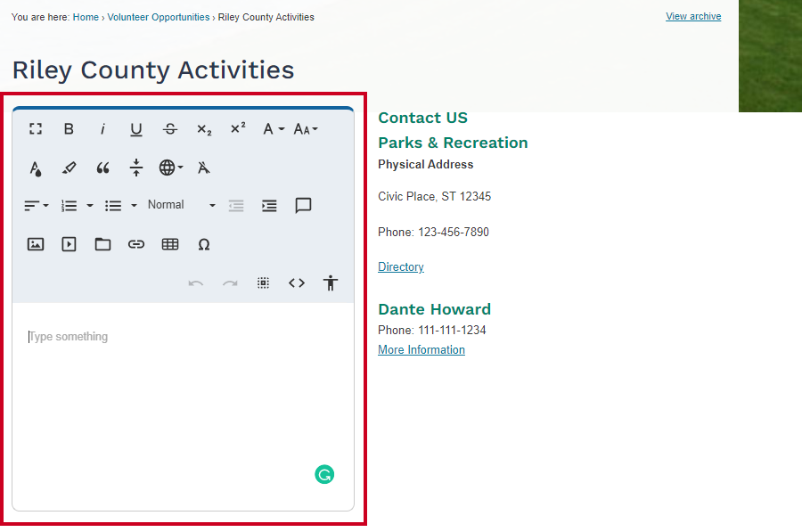Undo the last edit
This screenshot has width=802, height=532.
(x=196, y=282)
